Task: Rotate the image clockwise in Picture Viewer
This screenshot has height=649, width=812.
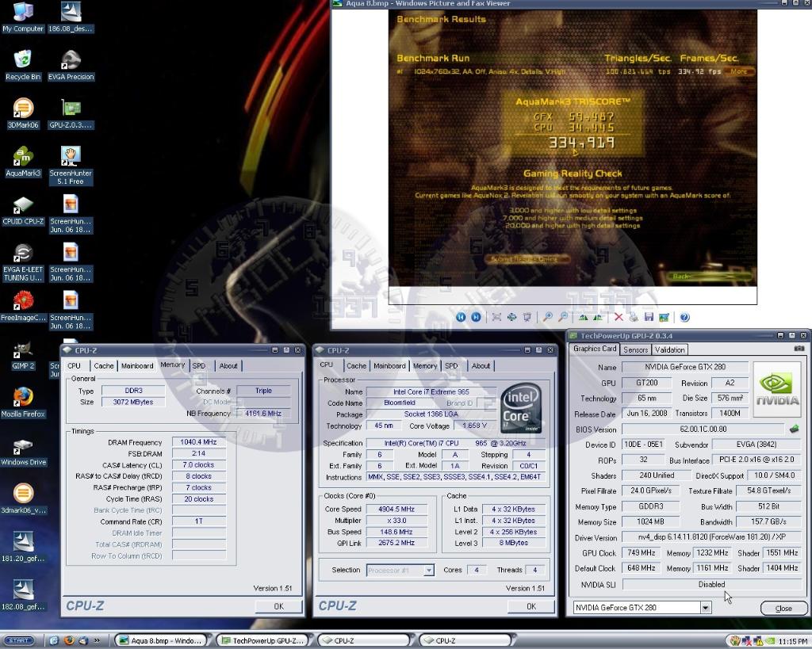Action: point(583,317)
